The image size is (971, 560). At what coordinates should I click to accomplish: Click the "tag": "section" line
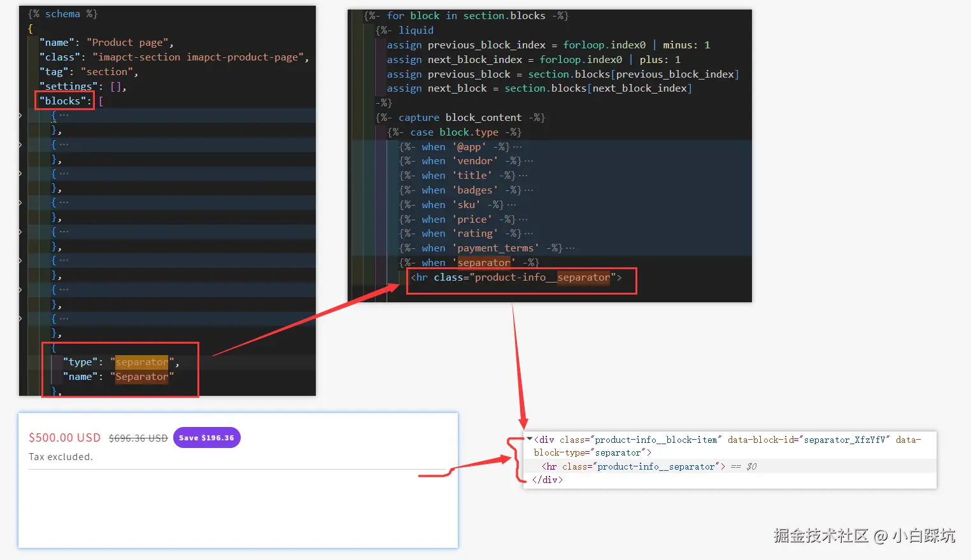(89, 72)
